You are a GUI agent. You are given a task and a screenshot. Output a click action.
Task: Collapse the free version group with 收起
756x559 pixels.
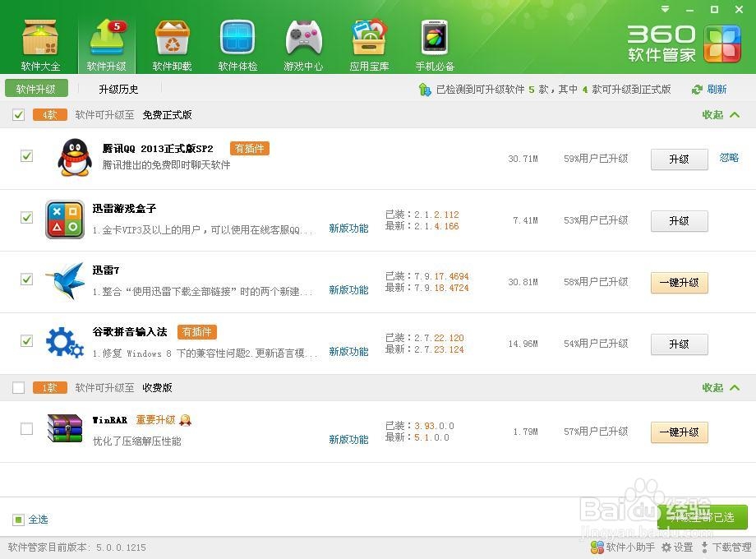point(721,115)
